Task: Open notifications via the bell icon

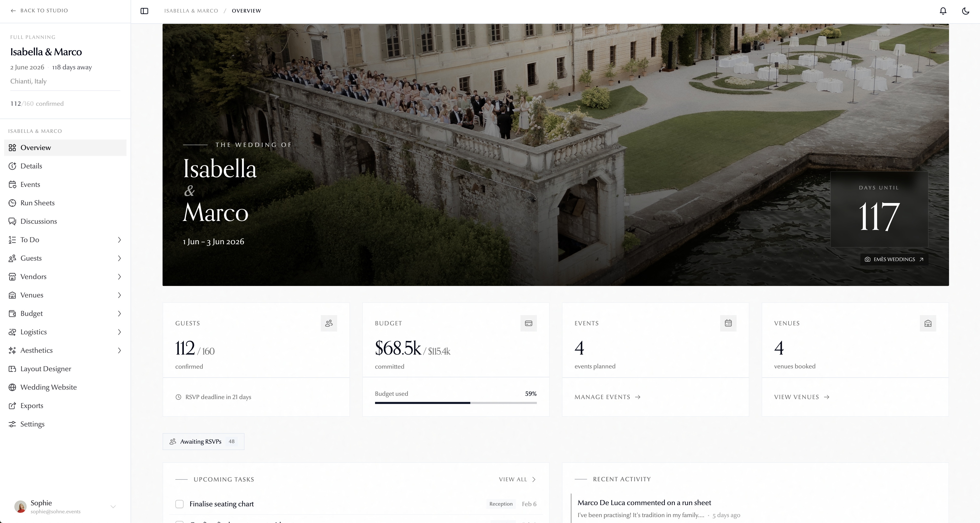Action: pyautogui.click(x=943, y=11)
